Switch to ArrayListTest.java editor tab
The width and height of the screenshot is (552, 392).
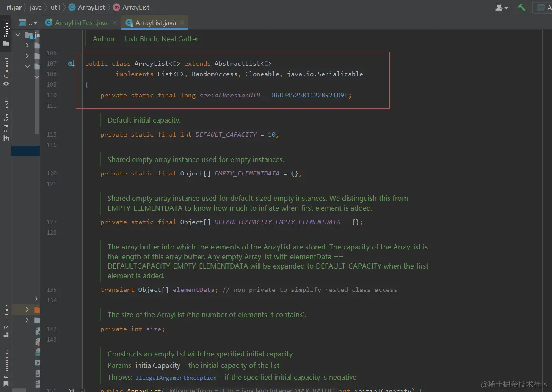(x=81, y=22)
